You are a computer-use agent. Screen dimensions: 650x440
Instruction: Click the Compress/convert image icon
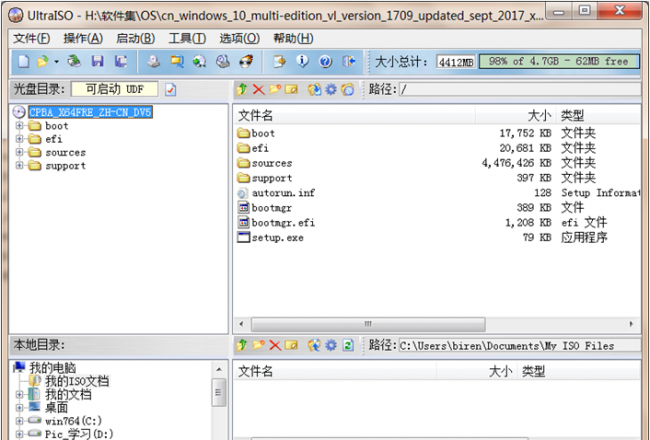(x=177, y=61)
